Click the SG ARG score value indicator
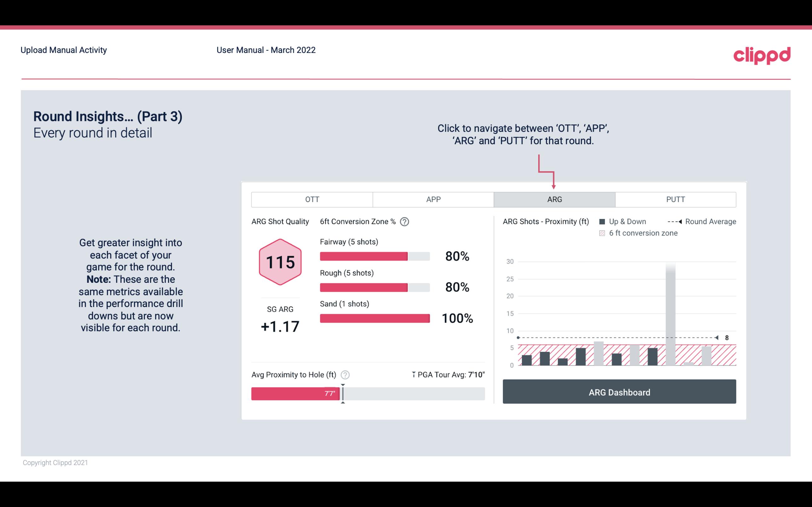Viewport: 812px width, 507px height. click(x=280, y=325)
